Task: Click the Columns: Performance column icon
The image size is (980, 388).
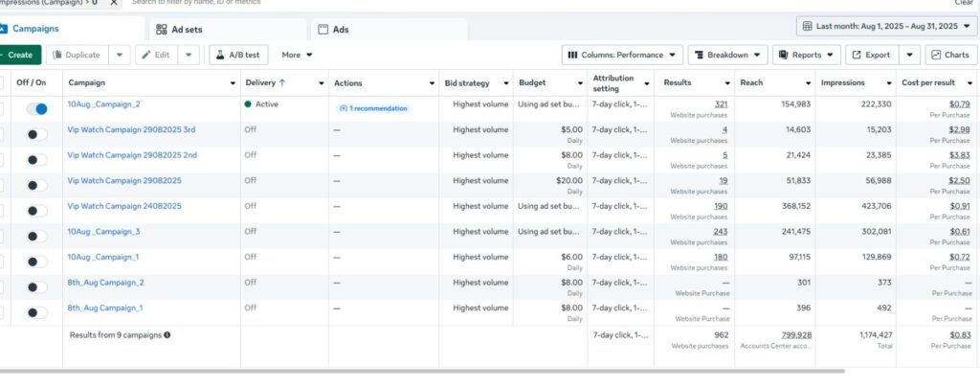Action: 572,55
